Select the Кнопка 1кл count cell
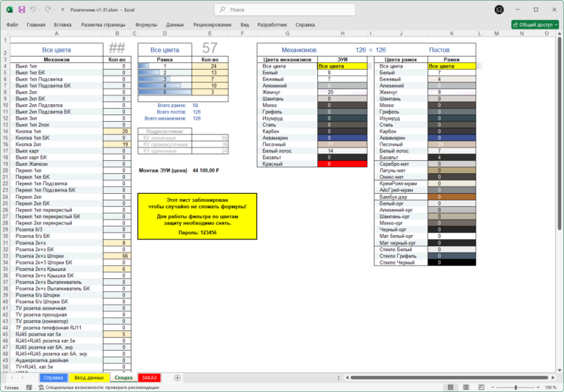 pos(117,131)
